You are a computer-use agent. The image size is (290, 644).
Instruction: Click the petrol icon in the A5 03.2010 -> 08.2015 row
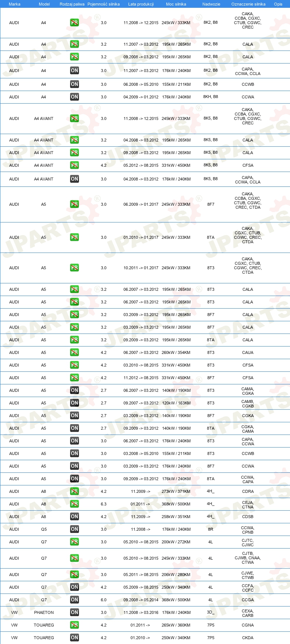pos(75,365)
